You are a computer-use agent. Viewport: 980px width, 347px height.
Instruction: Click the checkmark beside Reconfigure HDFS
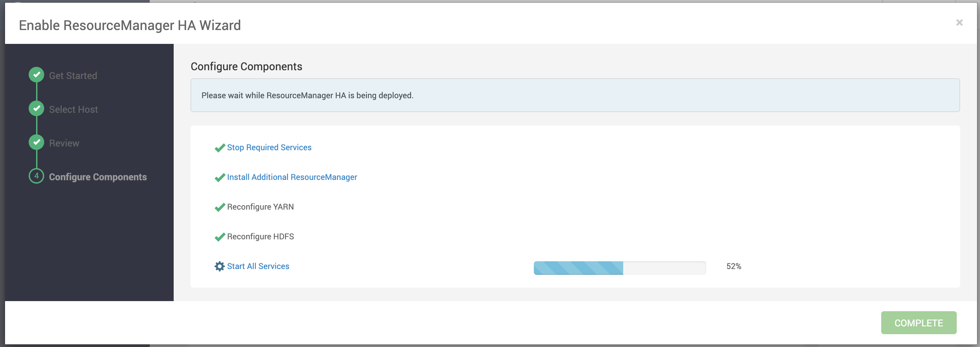220,237
